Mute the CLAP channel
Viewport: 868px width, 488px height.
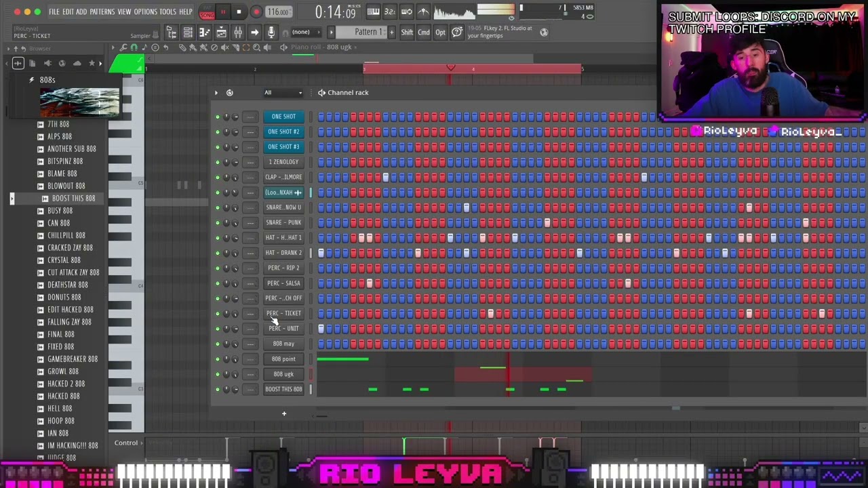tap(218, 177)
